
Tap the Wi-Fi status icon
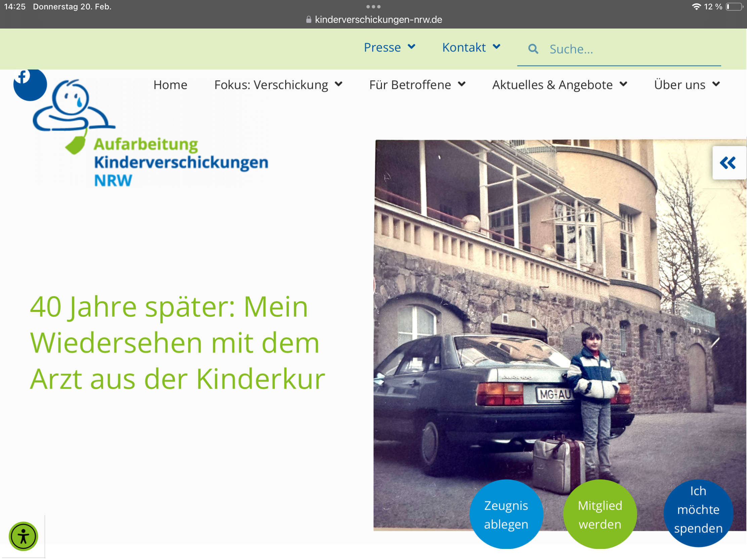[x=696, y=7]
